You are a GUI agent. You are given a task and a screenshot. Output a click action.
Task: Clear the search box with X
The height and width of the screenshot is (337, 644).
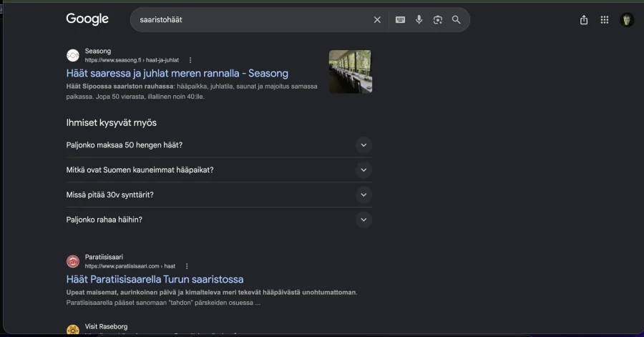tap(377, 20)
